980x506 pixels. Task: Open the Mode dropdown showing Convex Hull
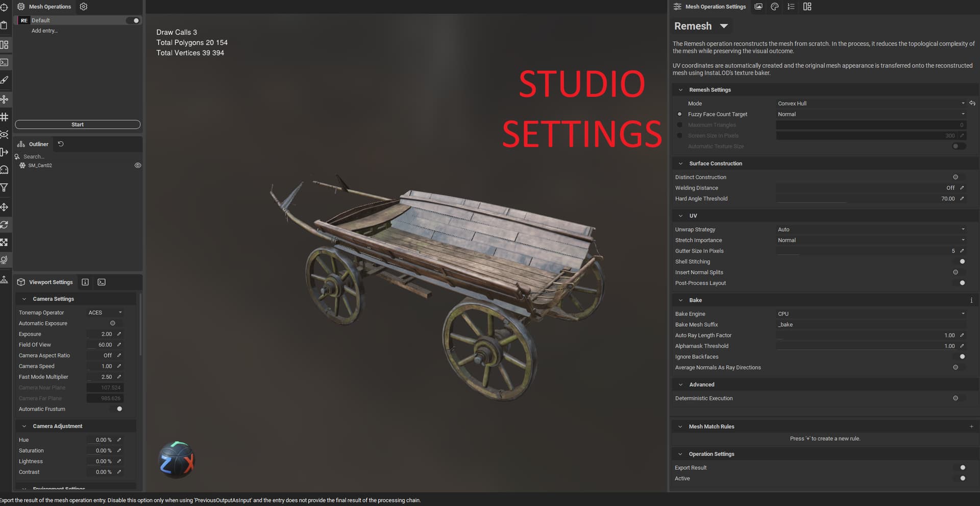coord(870,104)
